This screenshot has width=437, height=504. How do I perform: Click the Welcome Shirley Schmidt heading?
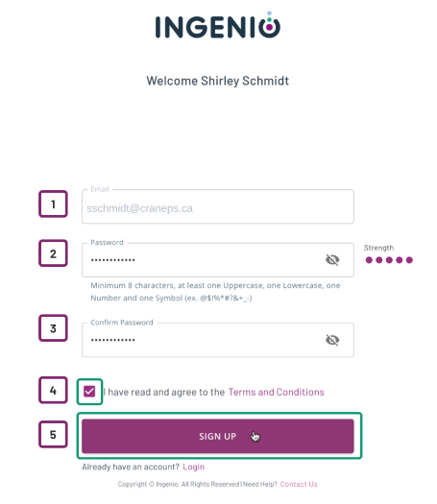[x=218, y=81]
